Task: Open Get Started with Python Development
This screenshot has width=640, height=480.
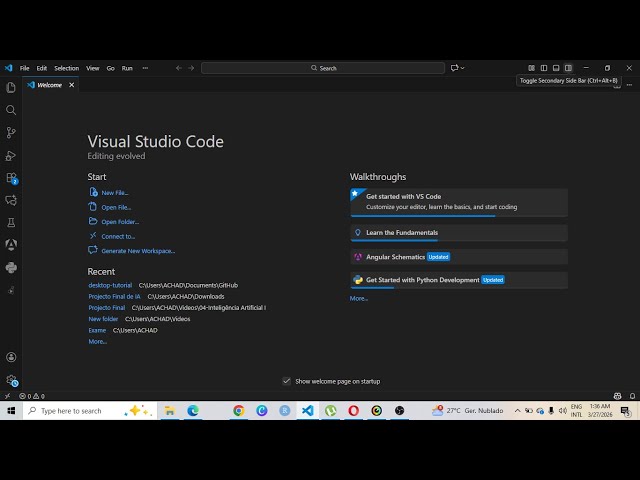Action: (x=459, y=280)
